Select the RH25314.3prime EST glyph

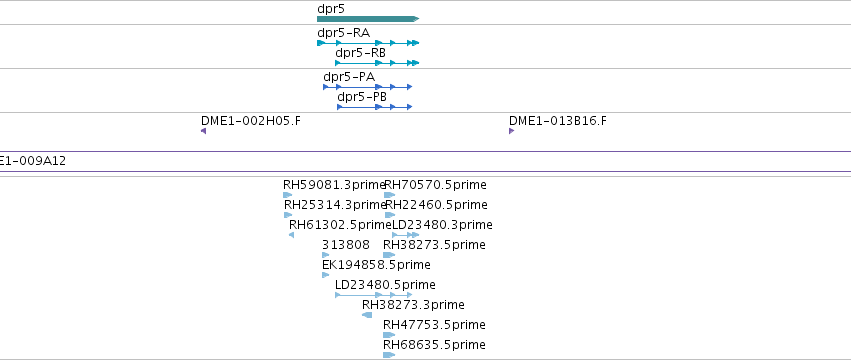pyautogui.click(x=288, y=215)
